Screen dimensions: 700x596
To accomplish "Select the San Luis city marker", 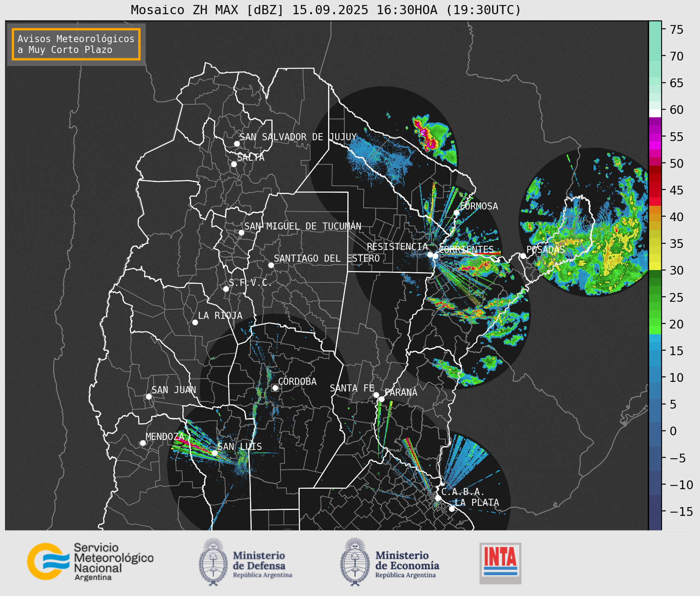I will point(215,453).
